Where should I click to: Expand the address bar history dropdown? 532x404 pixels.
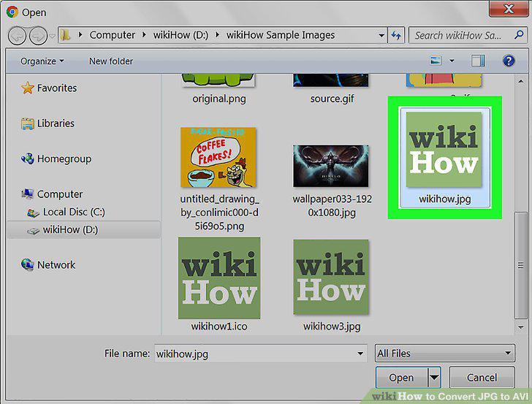coord(381,35)
